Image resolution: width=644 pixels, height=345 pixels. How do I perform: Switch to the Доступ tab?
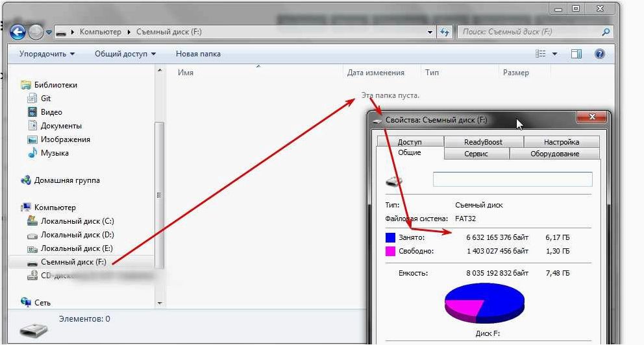410,142
